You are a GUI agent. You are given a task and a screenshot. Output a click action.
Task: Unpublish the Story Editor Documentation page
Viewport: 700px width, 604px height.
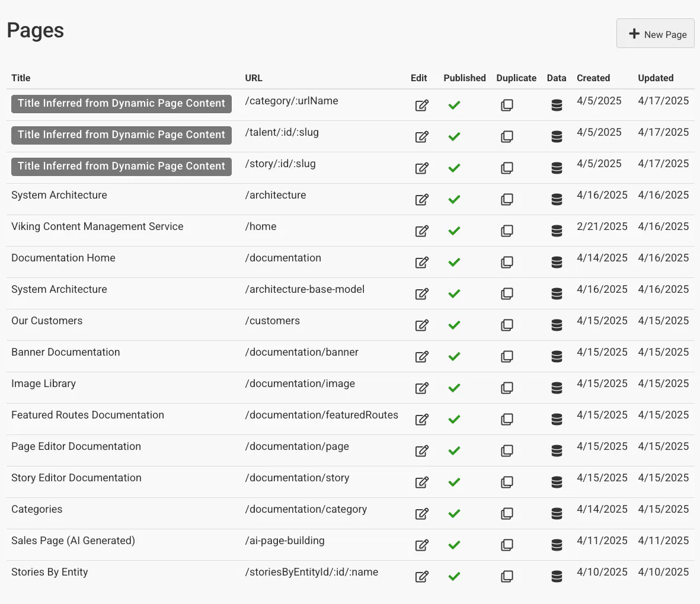[454, 482]
